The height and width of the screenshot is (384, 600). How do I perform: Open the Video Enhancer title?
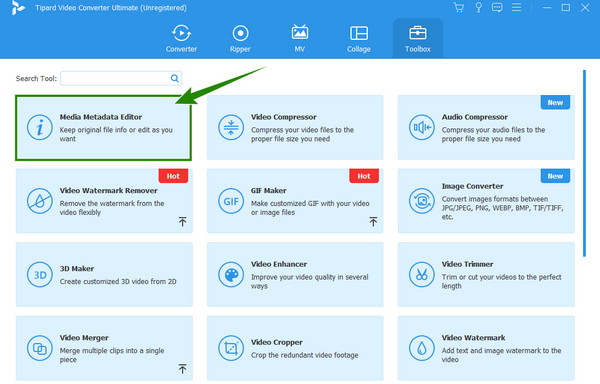click(x=279, y=264)
